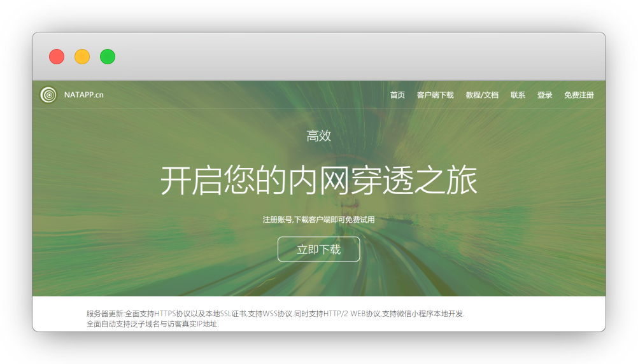Click the 全面自动支持泛子域名 announcement line
This screenshot has height=364, width=638.
152,324
